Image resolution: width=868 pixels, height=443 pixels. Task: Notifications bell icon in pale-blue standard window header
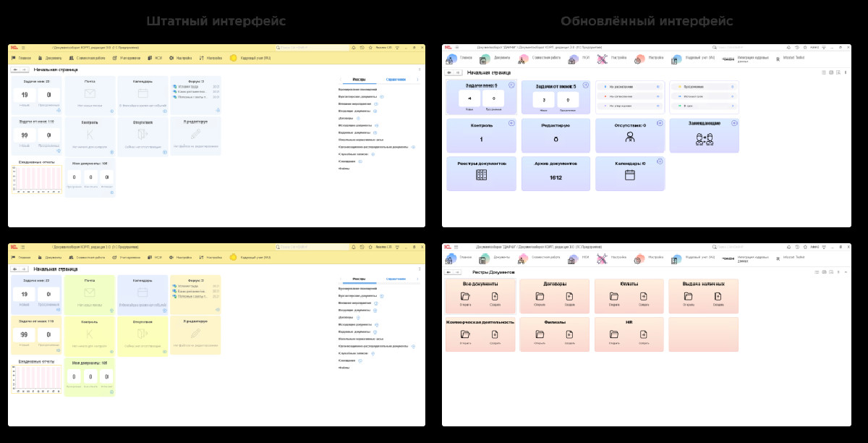point(354,47)
